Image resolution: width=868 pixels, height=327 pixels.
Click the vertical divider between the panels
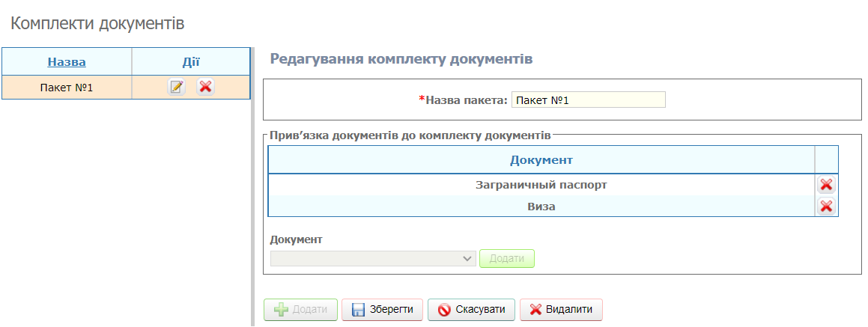(252, 187)
